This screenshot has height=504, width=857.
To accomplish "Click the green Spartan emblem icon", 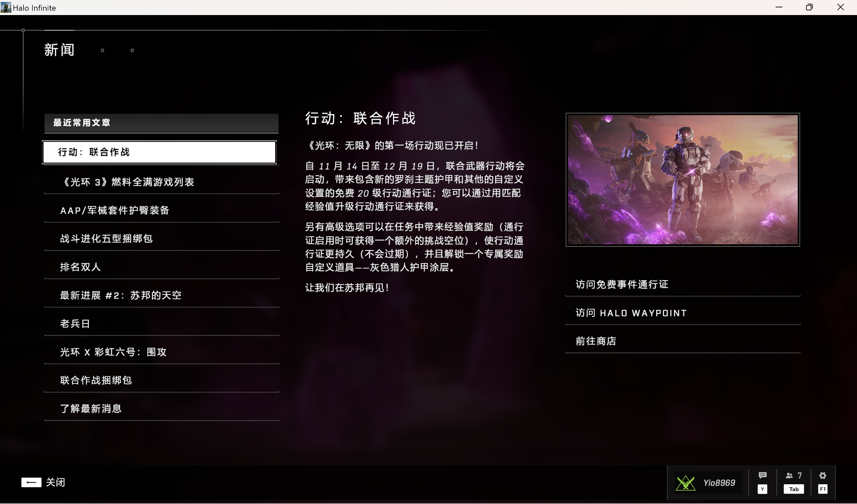I will click(685, 483).
